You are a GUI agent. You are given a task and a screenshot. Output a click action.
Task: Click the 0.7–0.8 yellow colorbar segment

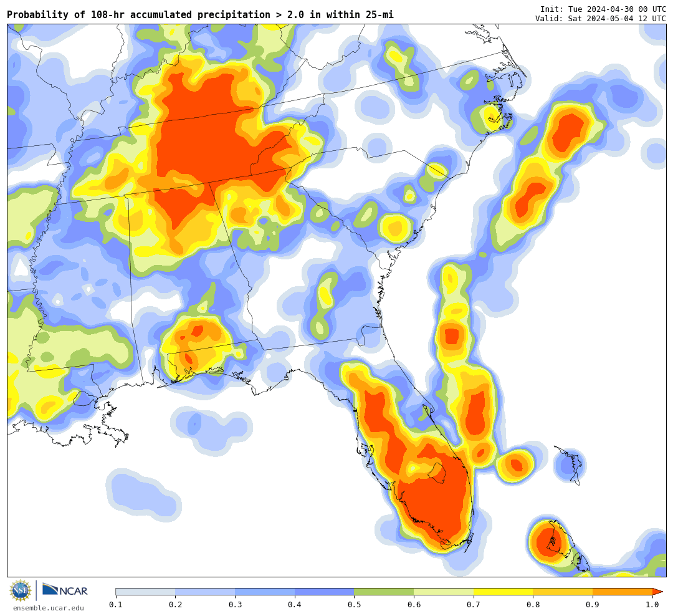(504, 592)
